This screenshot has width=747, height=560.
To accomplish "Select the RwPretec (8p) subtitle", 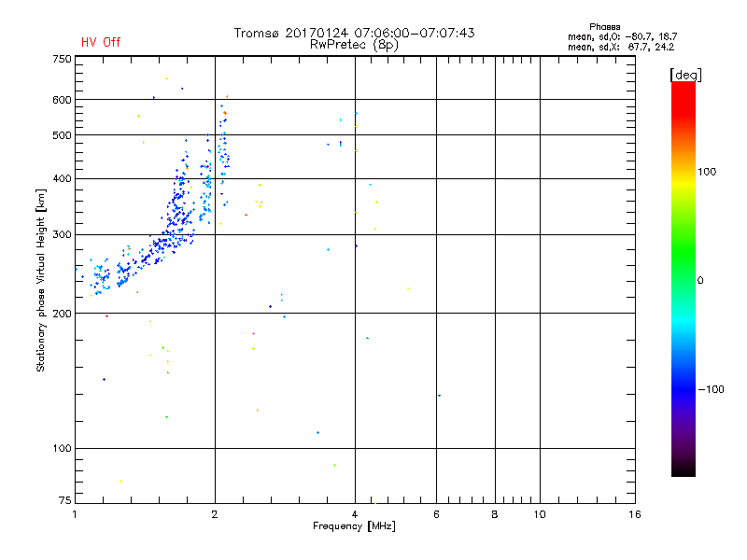I will (354, 44).
